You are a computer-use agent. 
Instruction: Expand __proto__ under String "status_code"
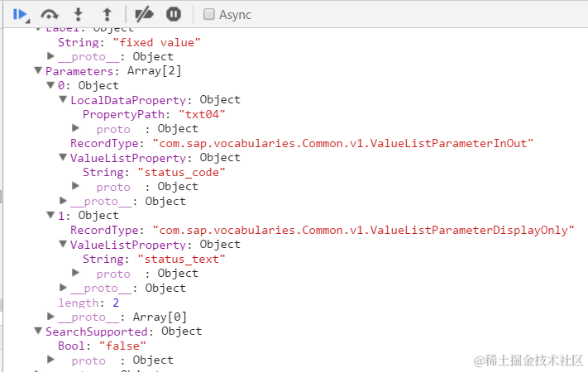point(75,186)
